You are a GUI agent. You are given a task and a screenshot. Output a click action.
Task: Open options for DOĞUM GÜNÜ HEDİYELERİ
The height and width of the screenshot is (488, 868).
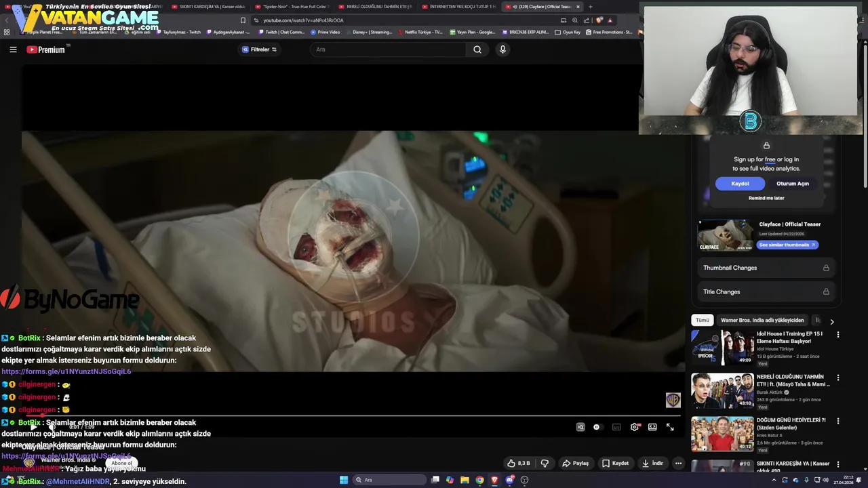(x=838, y=421)
